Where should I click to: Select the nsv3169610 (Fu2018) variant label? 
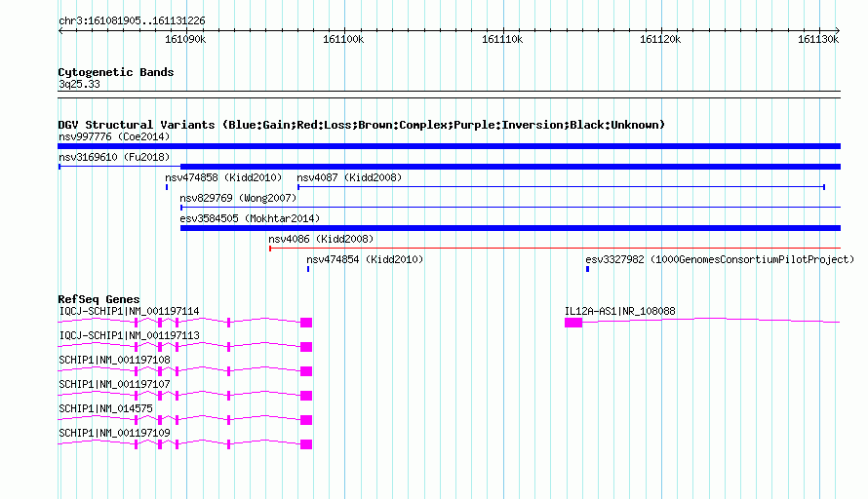tap(114, 157)
